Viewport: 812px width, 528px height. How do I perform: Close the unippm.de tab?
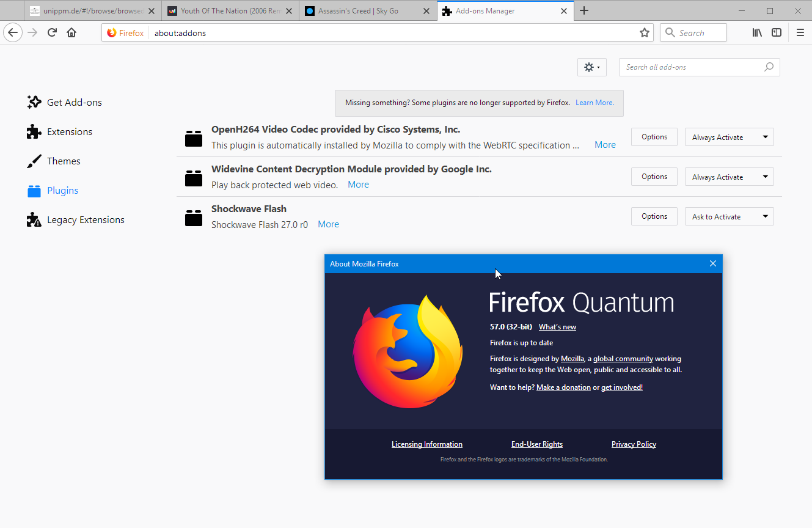tap(152, 11)
